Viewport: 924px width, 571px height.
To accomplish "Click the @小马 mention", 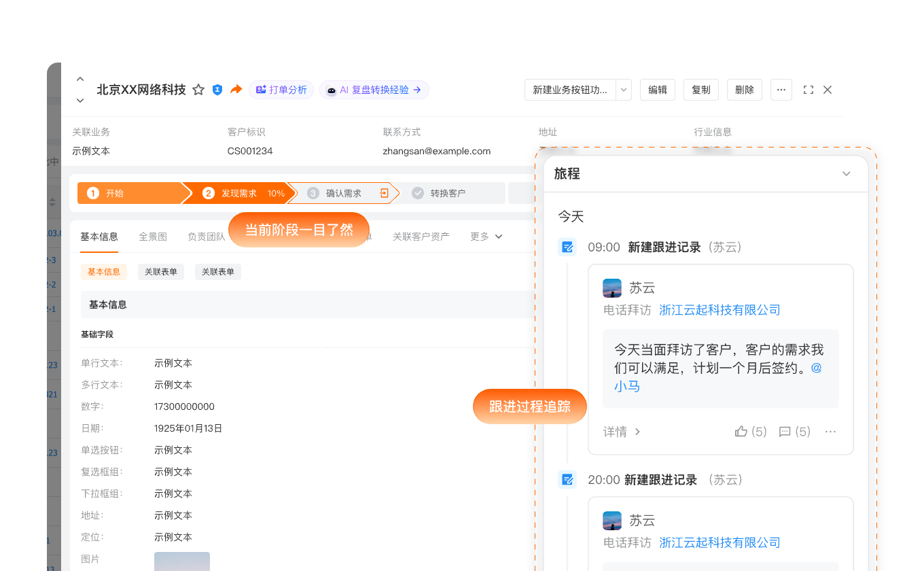I will coord(718,377).
